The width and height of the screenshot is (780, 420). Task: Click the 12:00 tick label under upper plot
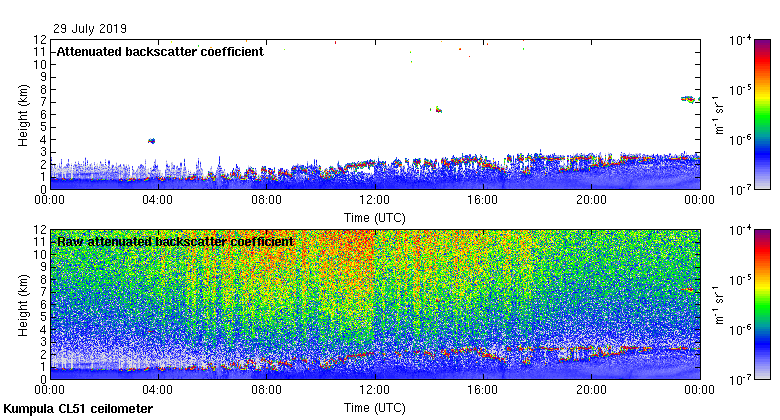tap(374, 199)
